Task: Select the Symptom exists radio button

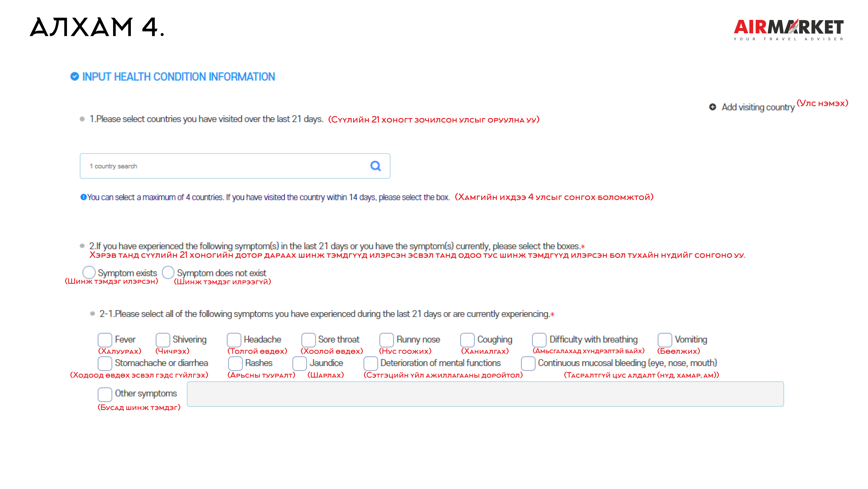Action: tap(89, 272)
